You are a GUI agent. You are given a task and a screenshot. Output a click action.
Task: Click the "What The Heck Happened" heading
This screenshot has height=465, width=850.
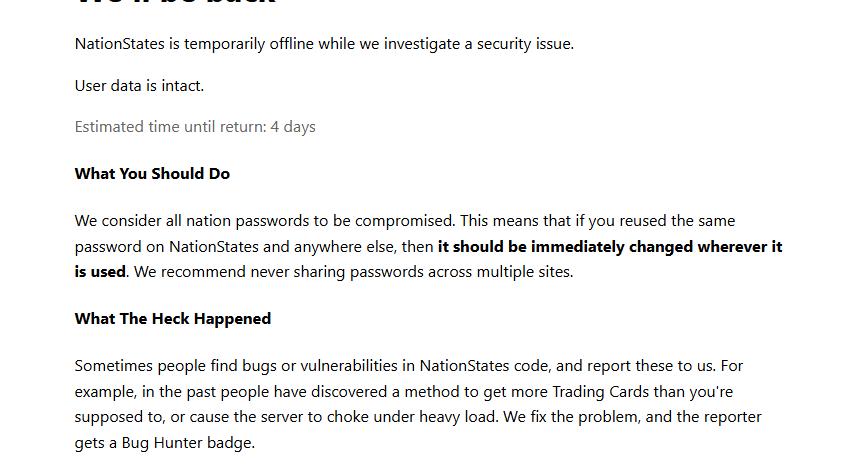click(172, 319)
